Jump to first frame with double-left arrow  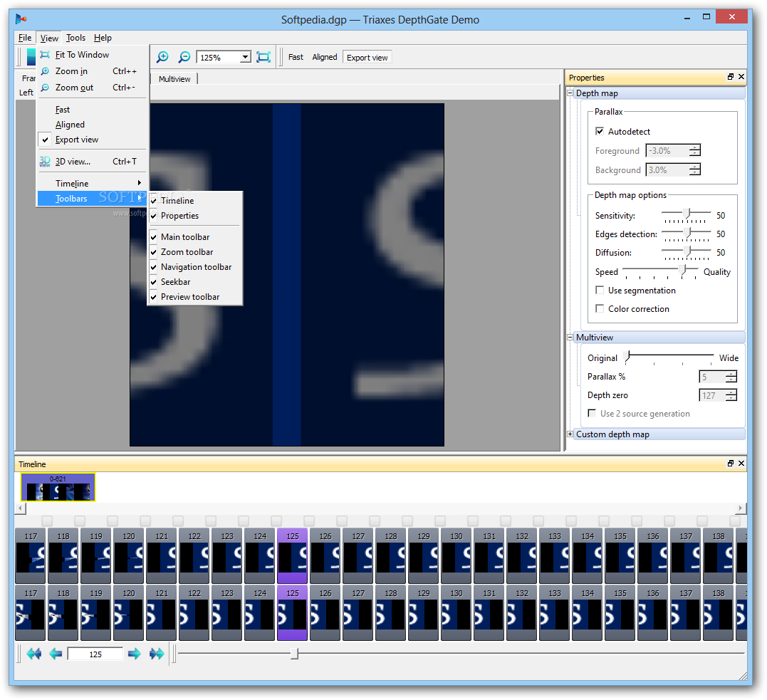point(33,654)
